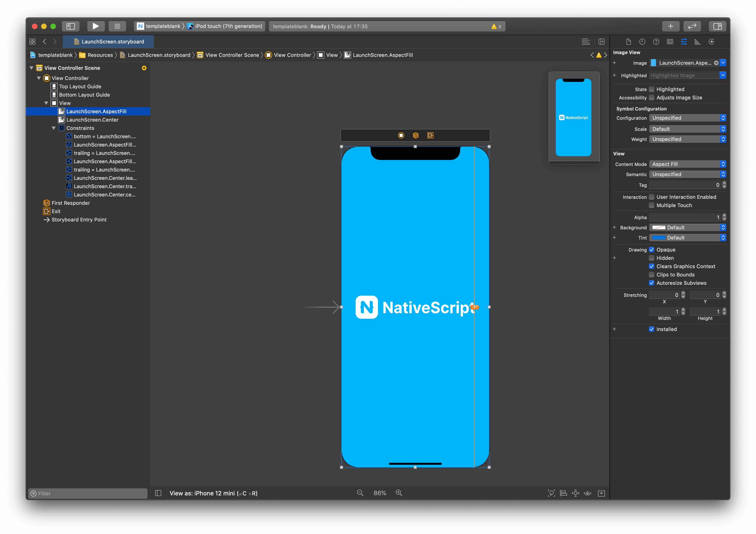
Task: Open the File inspector
Action: tap(628, 42)
